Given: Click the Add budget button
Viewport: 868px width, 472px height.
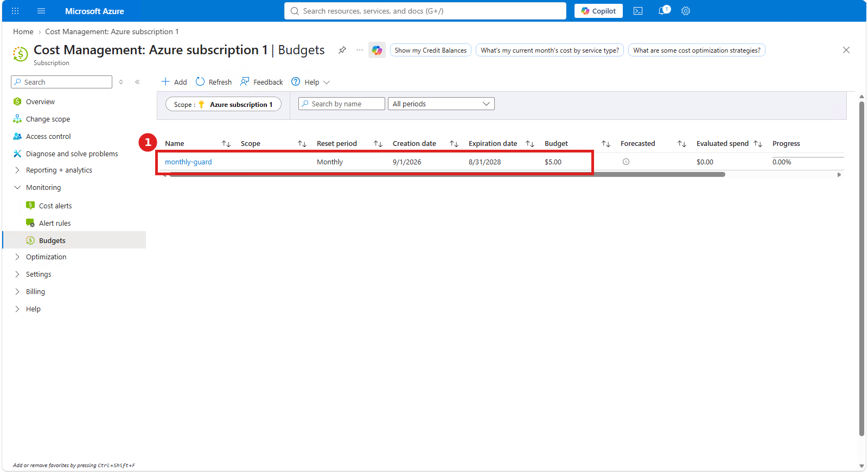Looking at the screenshot, I should [x=174, y=82].
